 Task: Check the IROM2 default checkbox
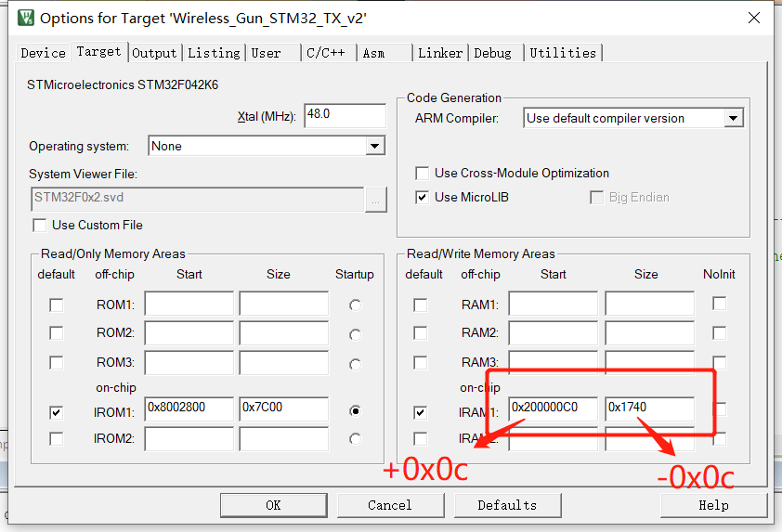pos(57,439)
